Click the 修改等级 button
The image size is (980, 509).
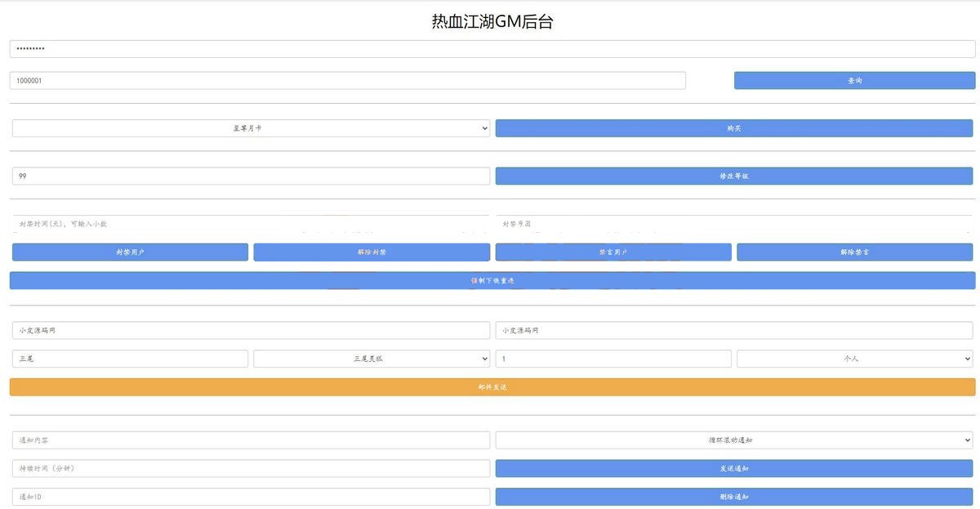(733, 176)
